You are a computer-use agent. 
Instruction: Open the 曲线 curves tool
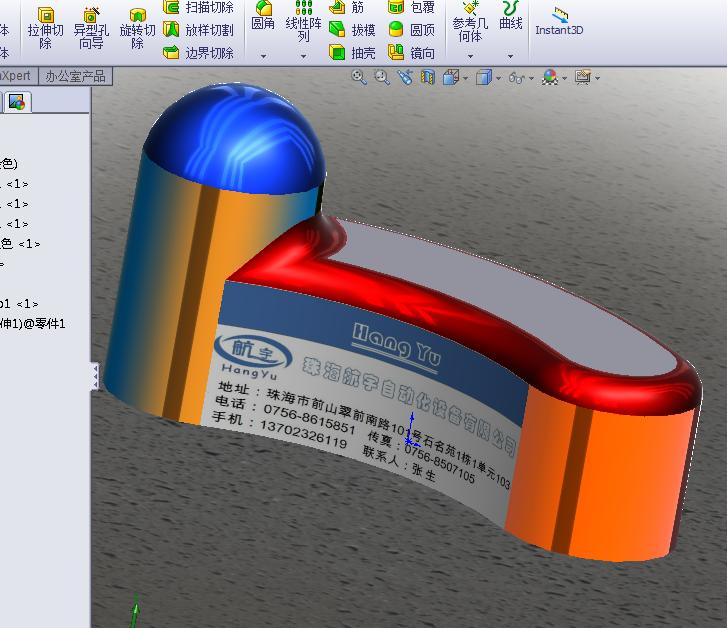[x=510, y=16]
